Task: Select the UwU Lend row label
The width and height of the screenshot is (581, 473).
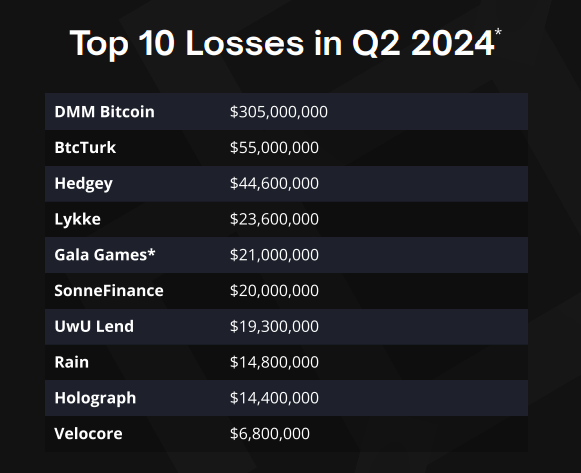Action: click(94, 326)
